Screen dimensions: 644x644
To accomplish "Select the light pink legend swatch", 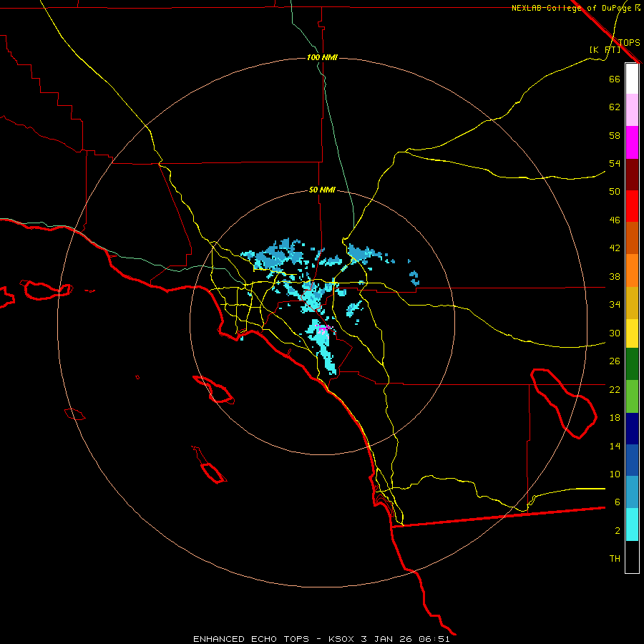I will point(632,109).
